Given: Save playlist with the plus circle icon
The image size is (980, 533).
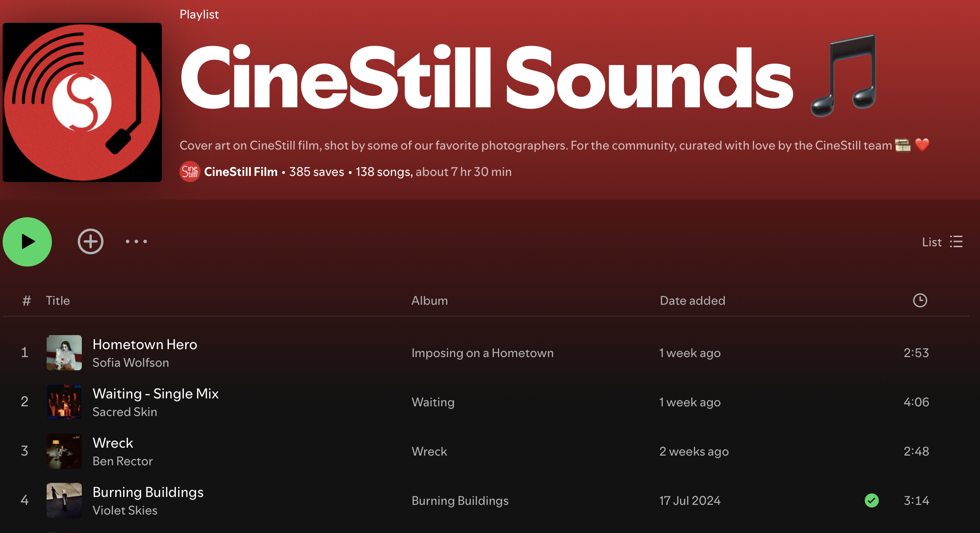Looking at the screenshot, I should point(91,241).
